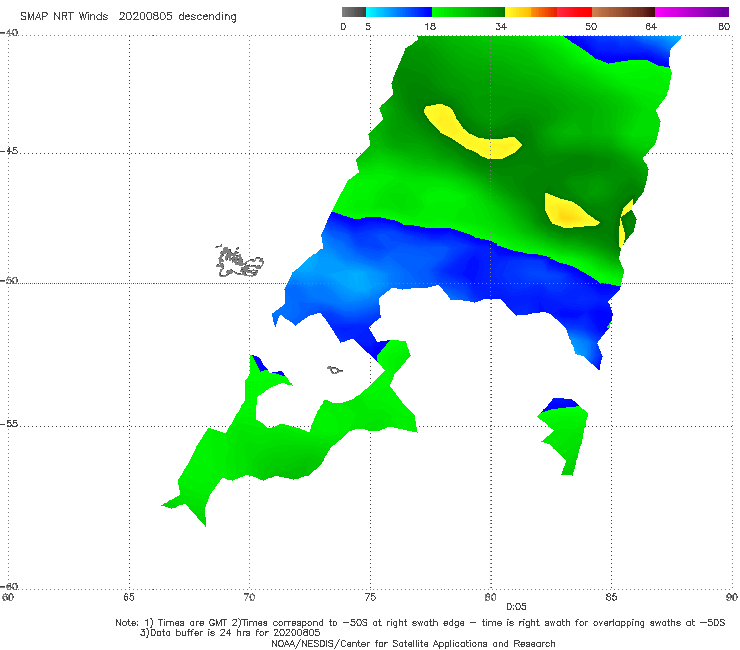Viewport: 740px width, 650px height.
Task: Pick the red segment of the colorbar
Action: click(x=575, y=12)
